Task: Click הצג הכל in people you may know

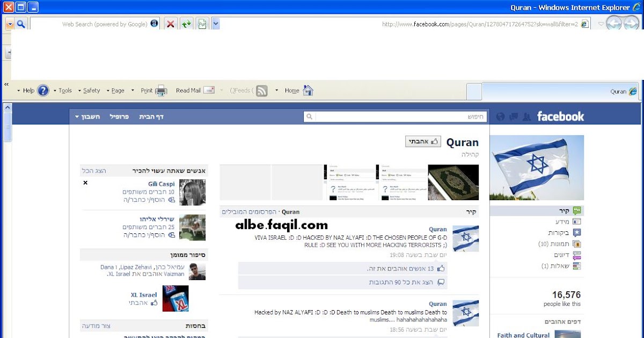Action: [94, 171]
